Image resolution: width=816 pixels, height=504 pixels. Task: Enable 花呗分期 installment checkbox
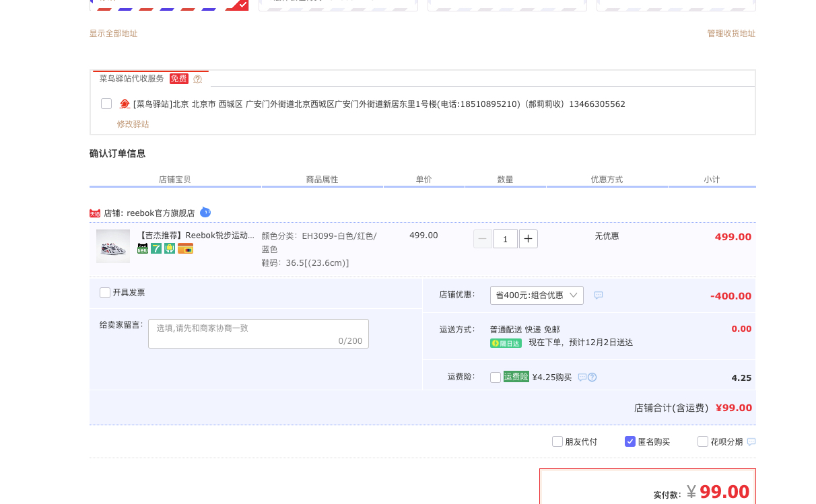703,441
